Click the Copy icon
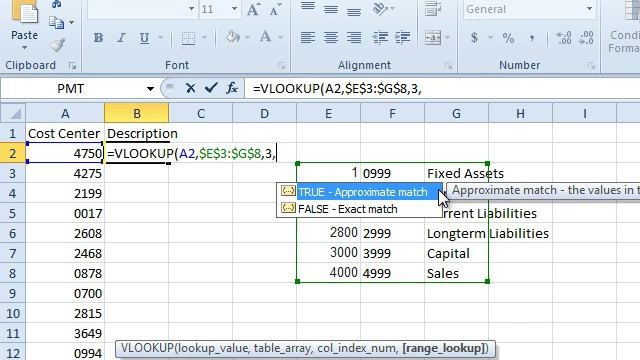 pos(56,22)
